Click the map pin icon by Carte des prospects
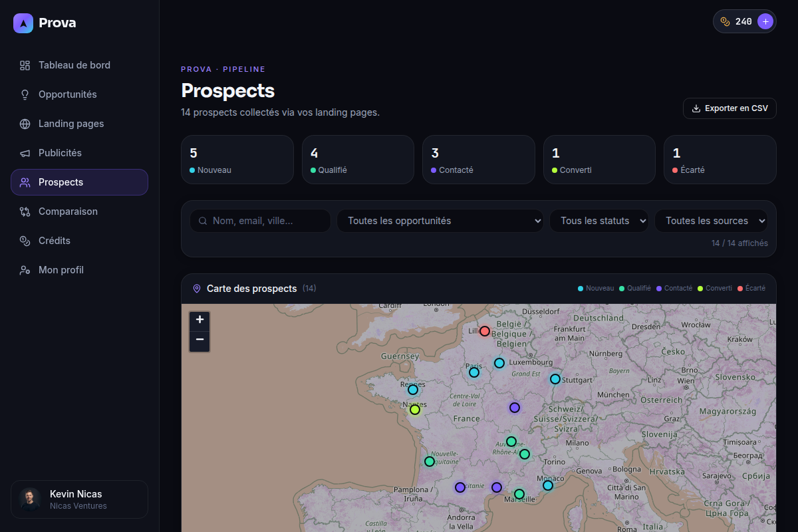The image size is (798, 532). pyautogui.click(x=197, y=289)
